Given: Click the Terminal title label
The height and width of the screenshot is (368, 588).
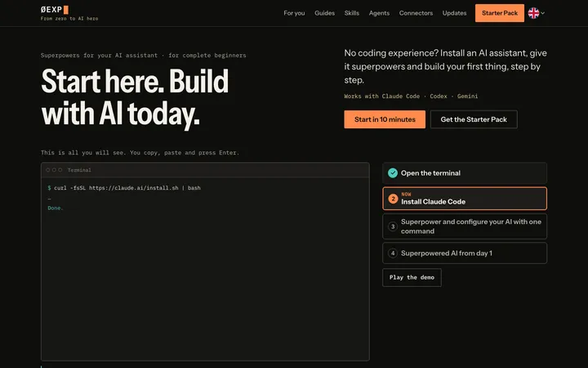Looking at the screenshot, I should pos(79,170).
